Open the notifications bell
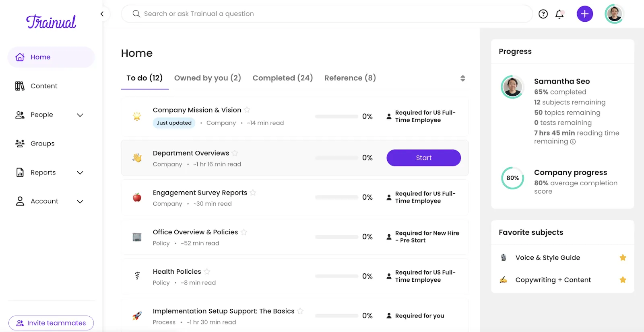The image size is (644, 332). 559,14
